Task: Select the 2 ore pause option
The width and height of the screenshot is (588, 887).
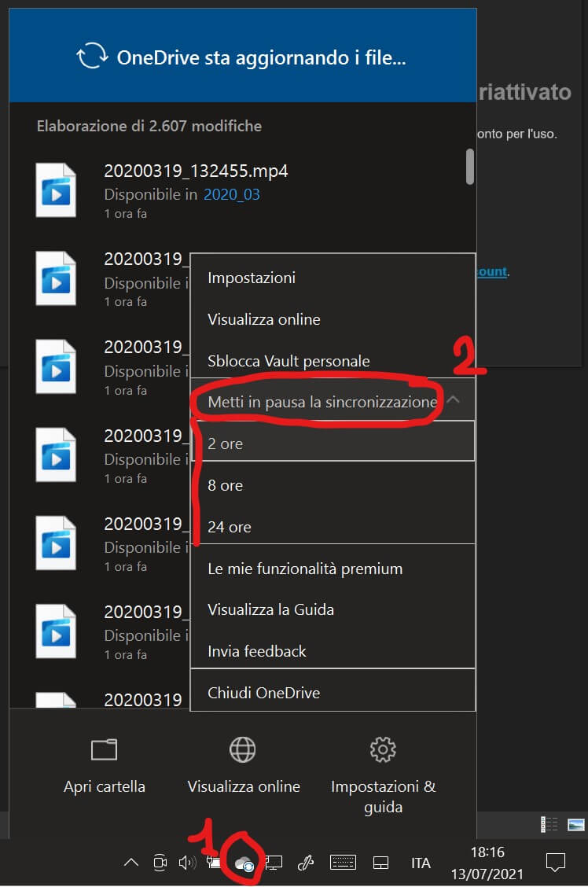Action: [x=226, y=443]
